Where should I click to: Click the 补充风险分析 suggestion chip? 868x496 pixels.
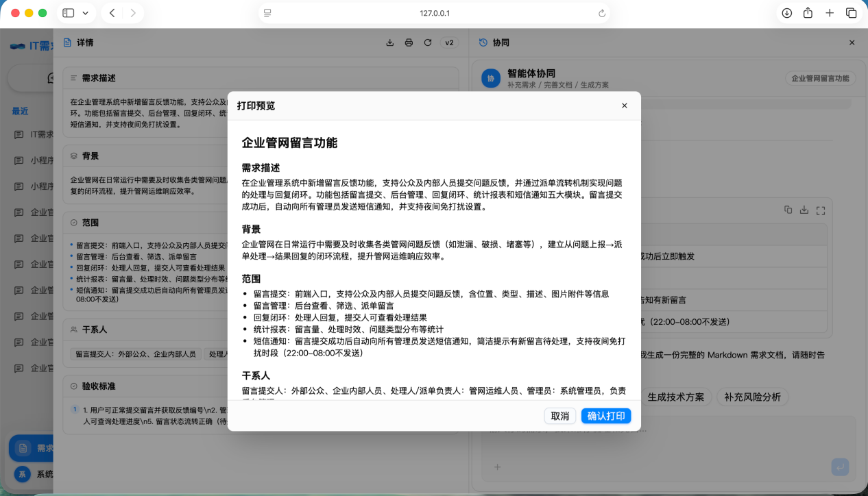click(752, 397)
